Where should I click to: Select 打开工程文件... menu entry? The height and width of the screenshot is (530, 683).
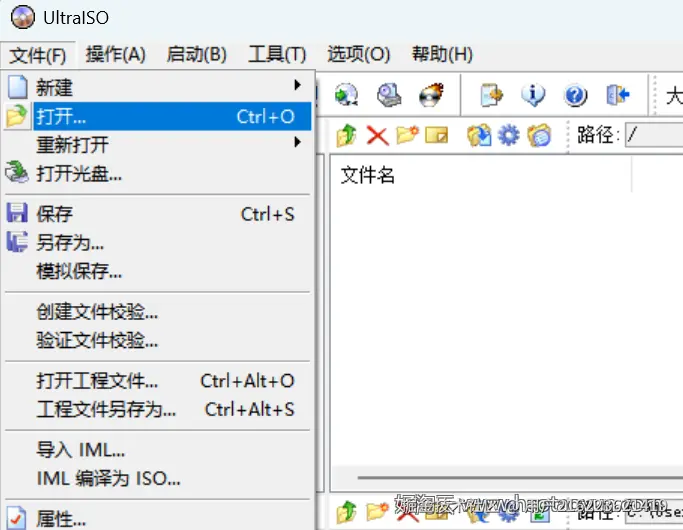157,381
